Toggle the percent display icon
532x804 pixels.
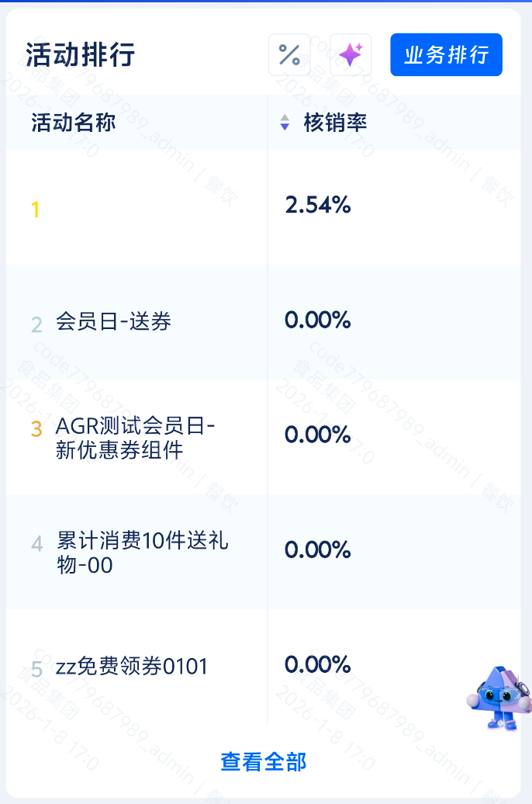[x=289, y=55]
